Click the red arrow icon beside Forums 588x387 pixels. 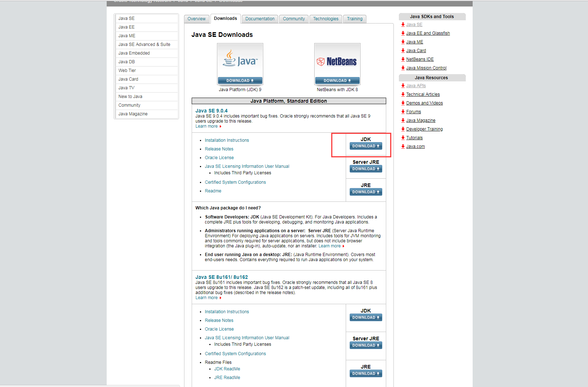click(403, 111)
